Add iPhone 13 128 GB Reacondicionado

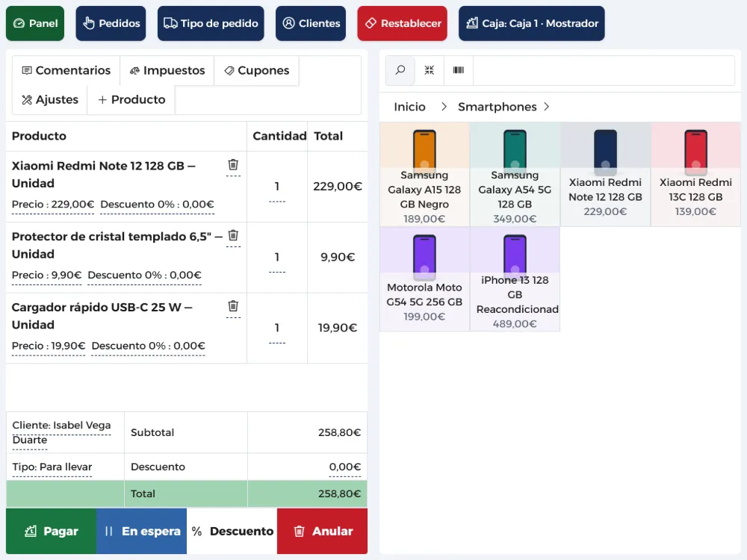515,279
